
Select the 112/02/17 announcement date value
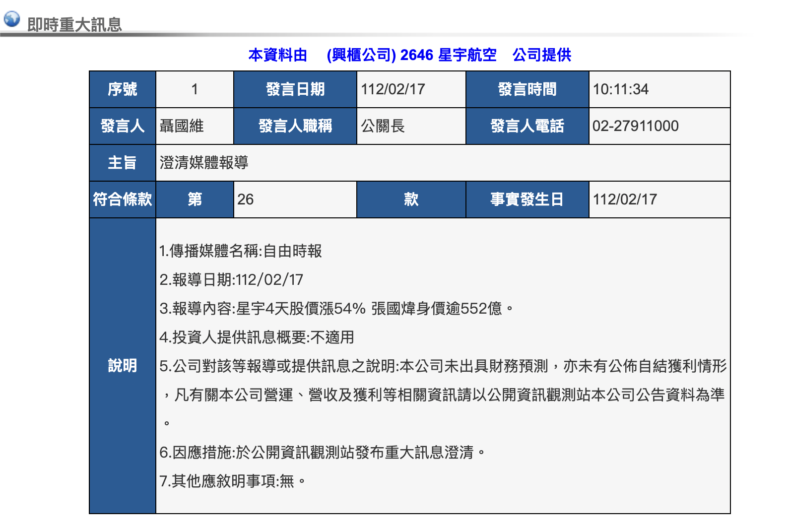point(393,89)
